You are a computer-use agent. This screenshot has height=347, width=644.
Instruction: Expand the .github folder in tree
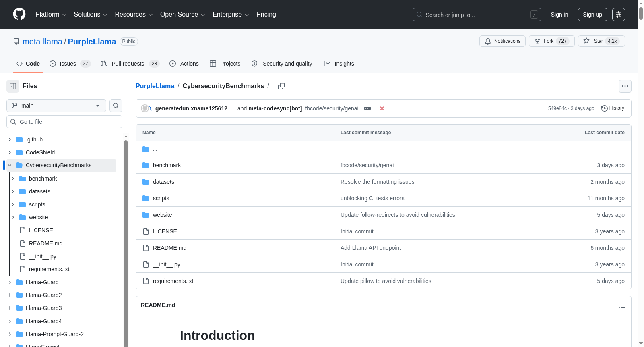[x=10, y=139]
